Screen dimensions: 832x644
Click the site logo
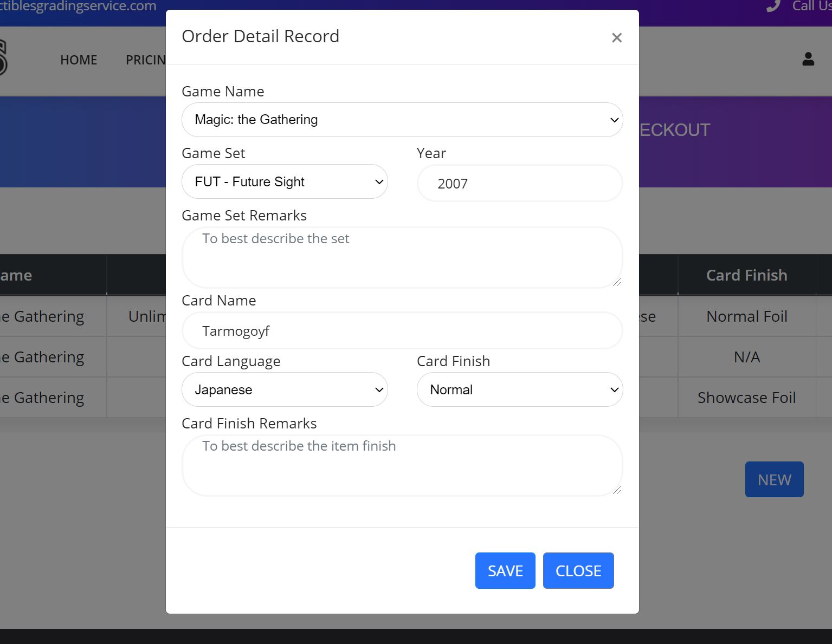point(3,58)
